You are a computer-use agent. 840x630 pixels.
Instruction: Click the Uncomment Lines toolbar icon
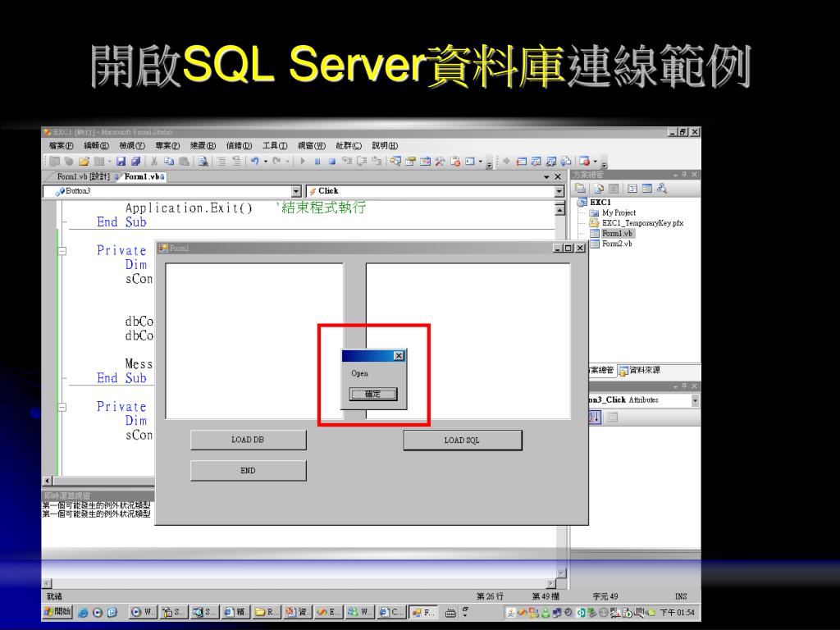point(236,162)
